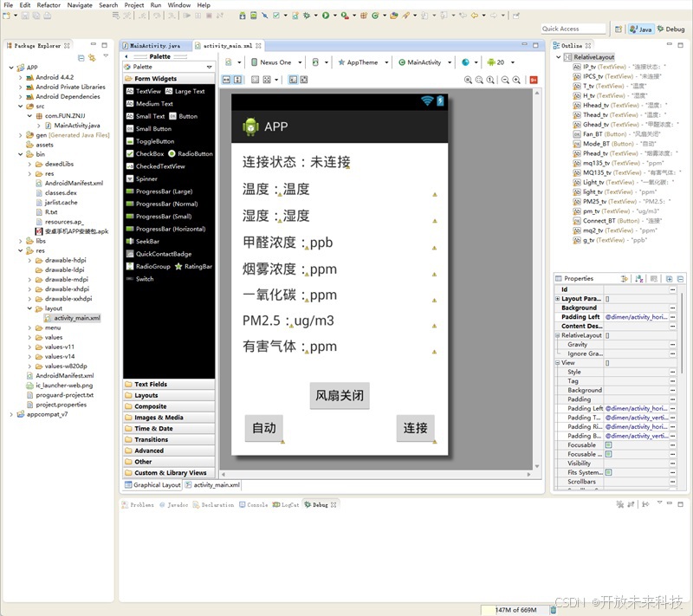Open the Window menu
Screen dimensions: 693x616
[x=179, y=5]
